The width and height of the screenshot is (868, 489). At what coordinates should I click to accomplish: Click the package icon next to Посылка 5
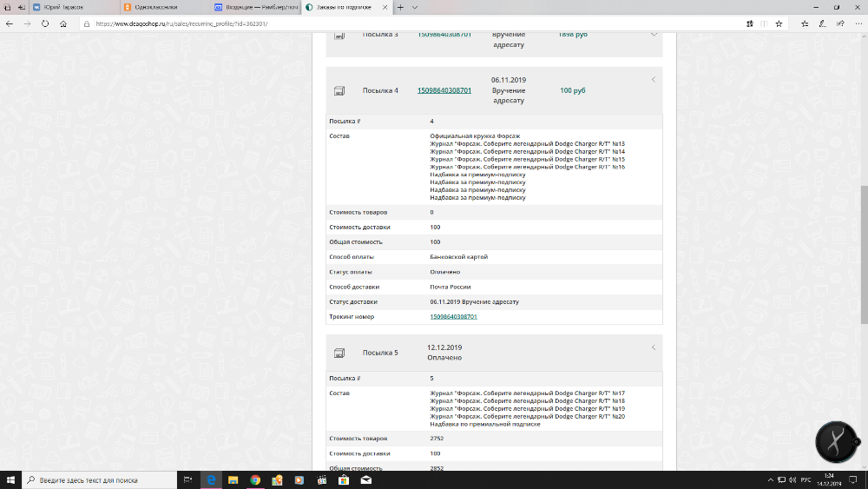click(339, 353)
